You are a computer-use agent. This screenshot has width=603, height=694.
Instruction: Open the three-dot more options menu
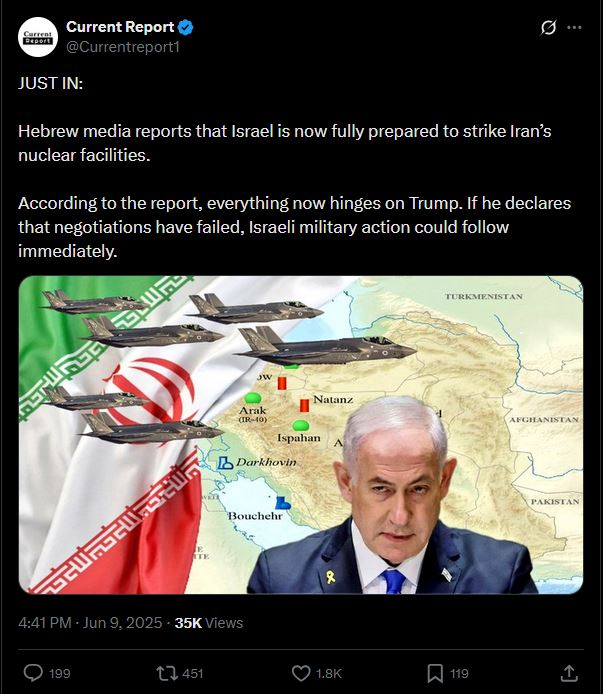click(574, 27)
